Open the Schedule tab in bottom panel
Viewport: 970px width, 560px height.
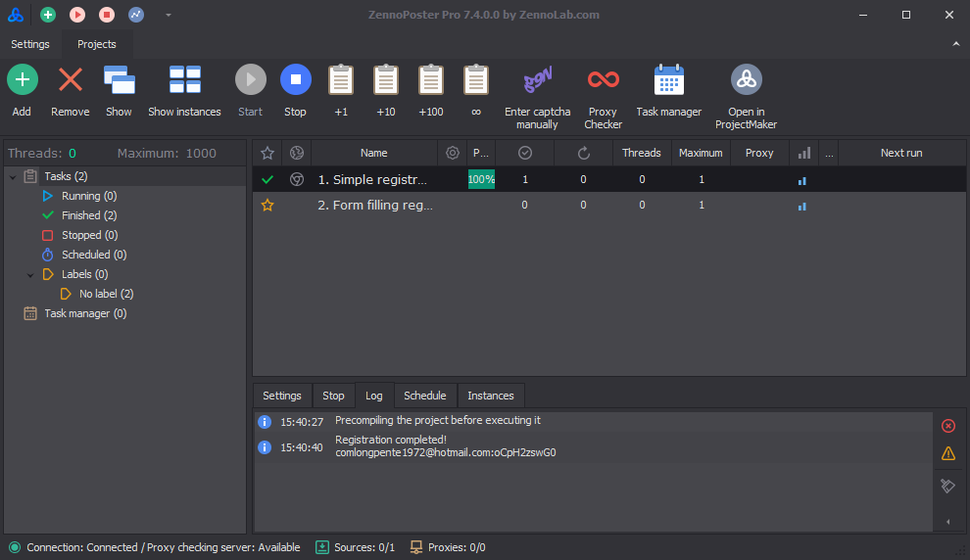tap(424, 396)
